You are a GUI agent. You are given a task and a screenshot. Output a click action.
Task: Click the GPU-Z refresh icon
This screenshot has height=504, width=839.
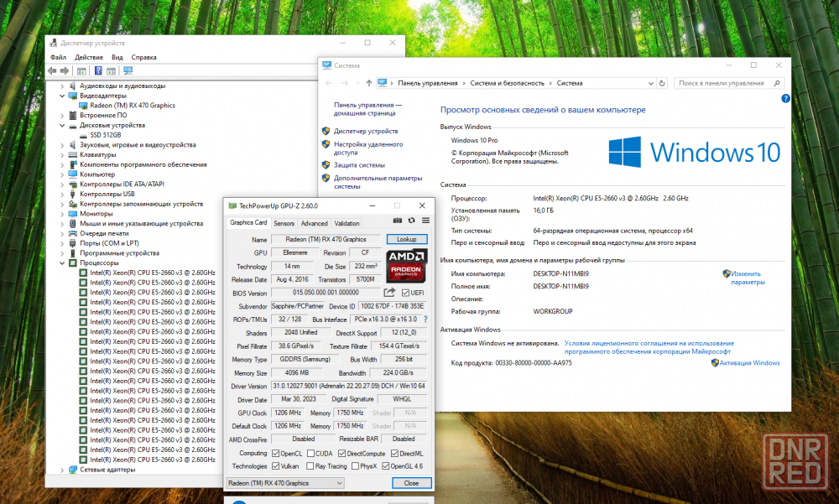411,221
